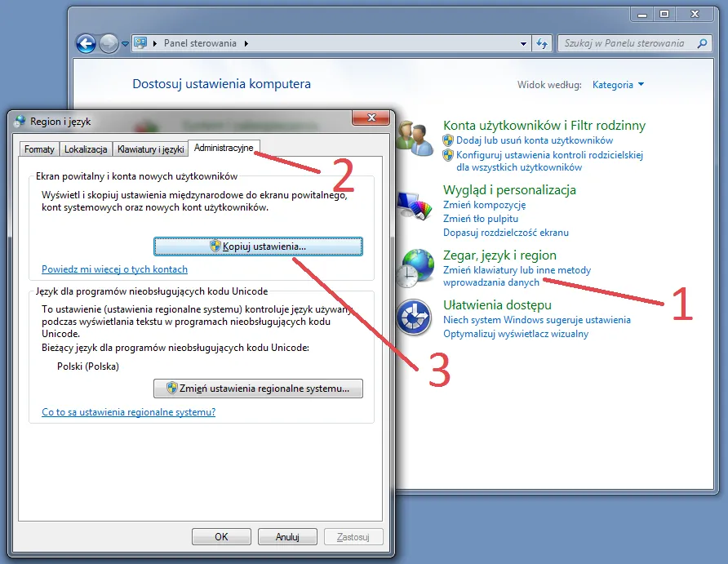The width and height of the screenshot is (728, 564).
Task: Click 'Zmień ustawienia regionalne systemu...' button
Action: click(x=258, y=389)
